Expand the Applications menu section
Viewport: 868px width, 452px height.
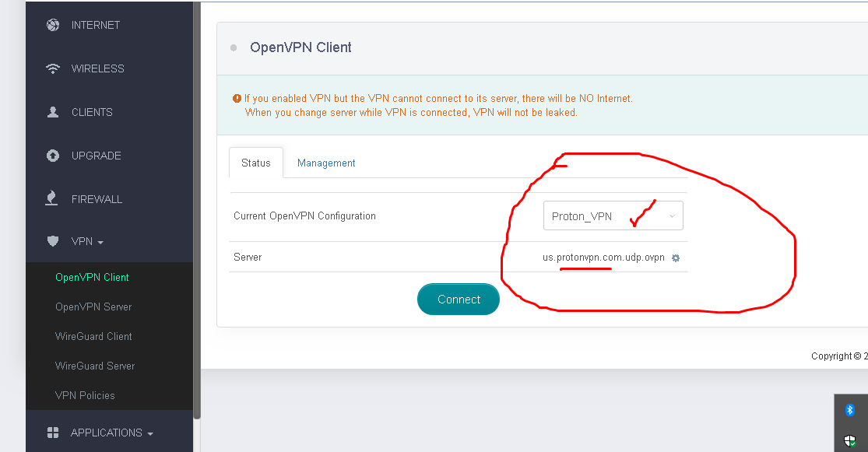pos(111,433)
